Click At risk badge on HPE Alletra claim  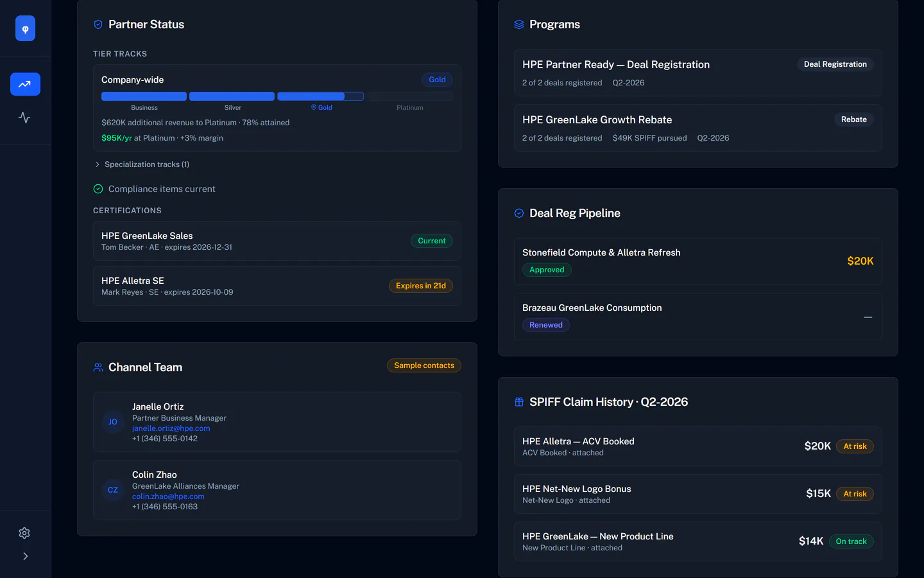point(855,446)
